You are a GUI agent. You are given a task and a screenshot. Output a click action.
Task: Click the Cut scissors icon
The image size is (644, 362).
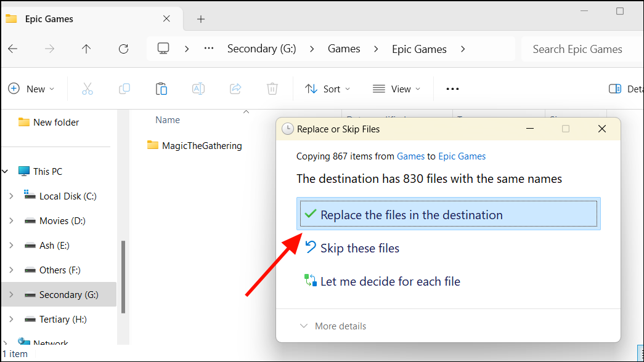click(x=87, y=89)
